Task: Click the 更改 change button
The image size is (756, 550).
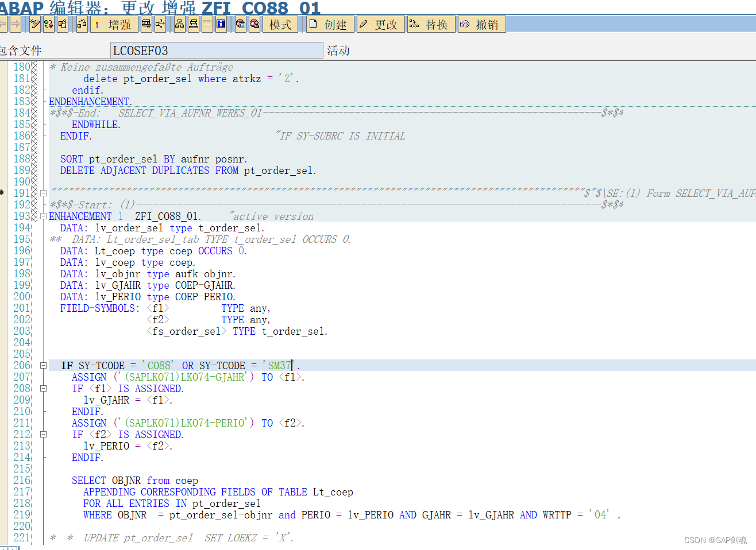Action: (380, 24)
